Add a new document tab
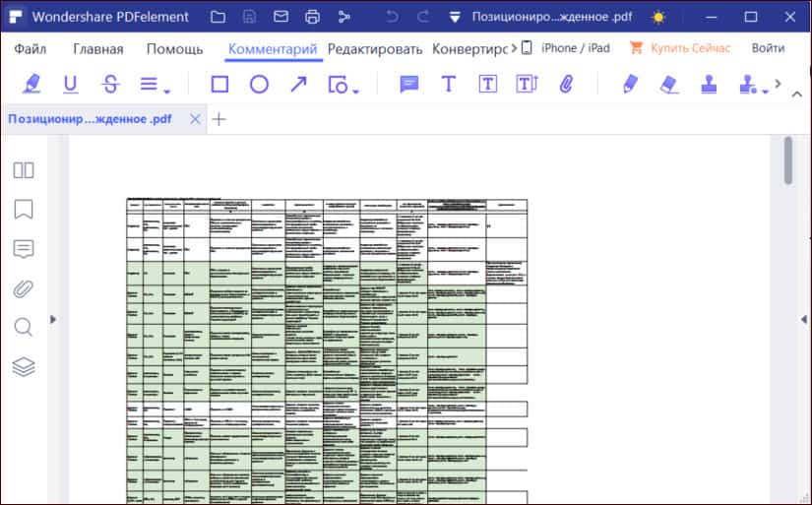The width and height of the screenshot is (812, 505). coord(219,119)
